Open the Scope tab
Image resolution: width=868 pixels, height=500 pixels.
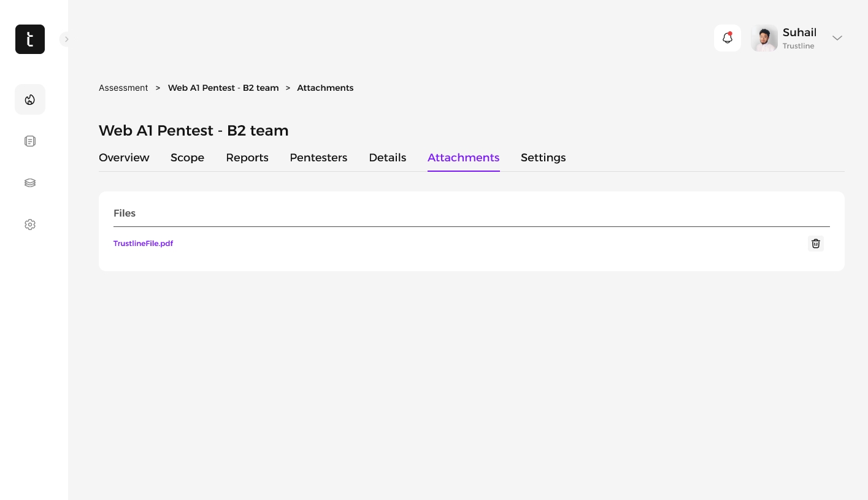coord(187,158)
